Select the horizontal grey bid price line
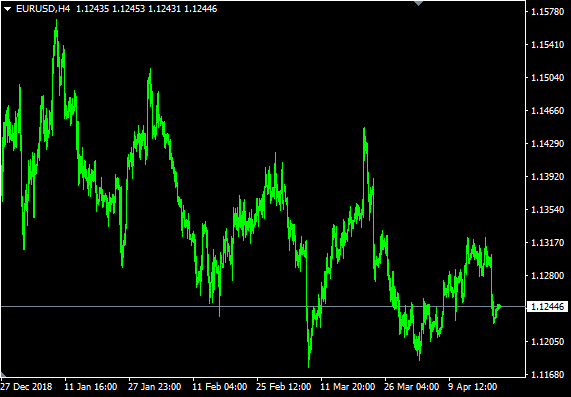 coord(263,307)
